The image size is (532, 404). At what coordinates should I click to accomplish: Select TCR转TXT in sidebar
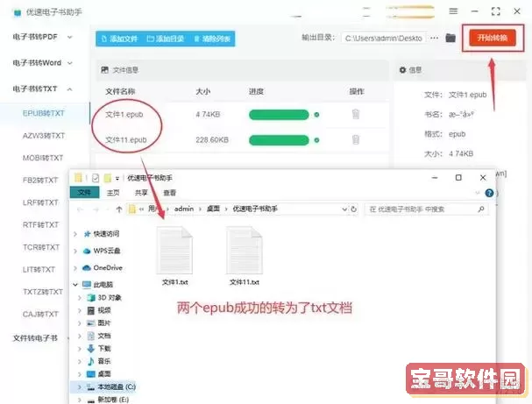tap(41, 247)
